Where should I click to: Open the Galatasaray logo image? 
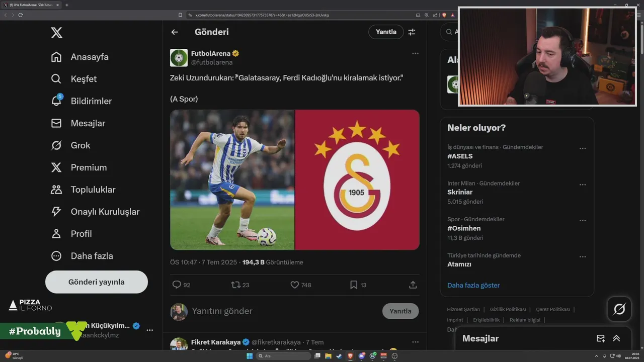[357, 180]
